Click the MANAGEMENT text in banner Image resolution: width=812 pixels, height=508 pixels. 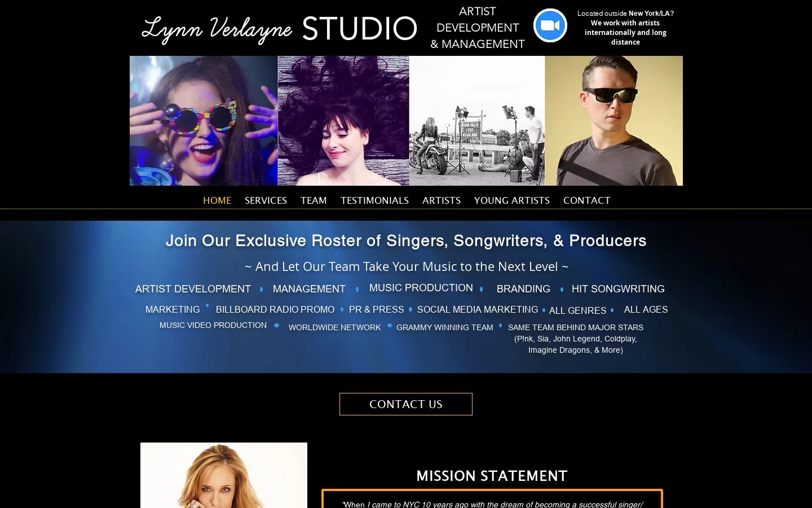point(309,289)
